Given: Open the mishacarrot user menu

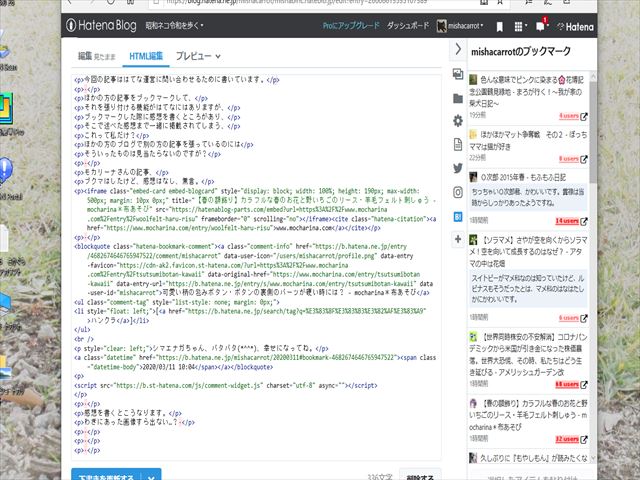Looking at the screenshot, I should [460, 26].
